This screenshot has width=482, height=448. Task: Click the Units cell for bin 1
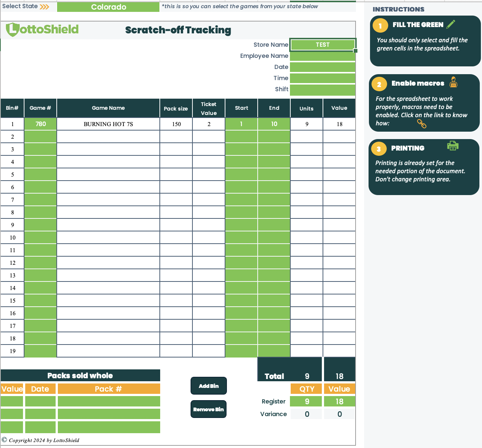(307, 124)
